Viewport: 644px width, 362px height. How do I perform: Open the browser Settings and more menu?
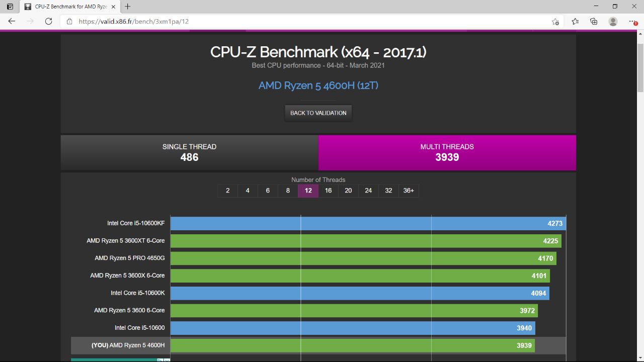pos(633,22)
